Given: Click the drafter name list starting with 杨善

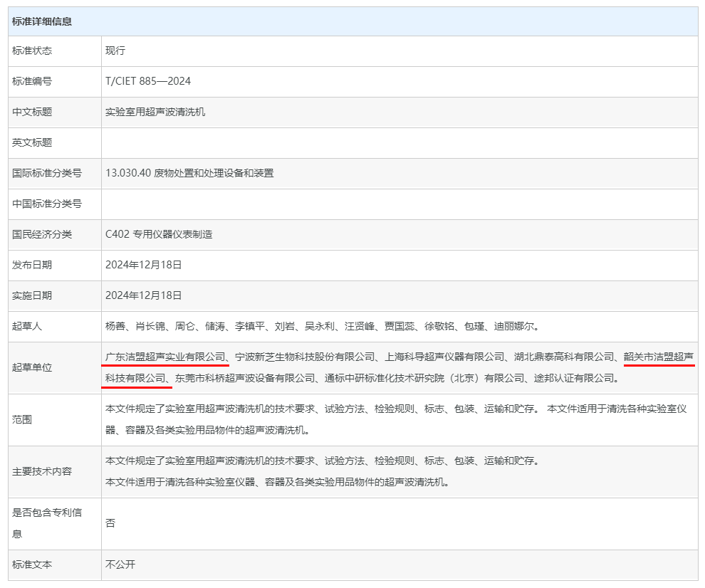Looking at the screenshot, I should (x=322, y=327).
